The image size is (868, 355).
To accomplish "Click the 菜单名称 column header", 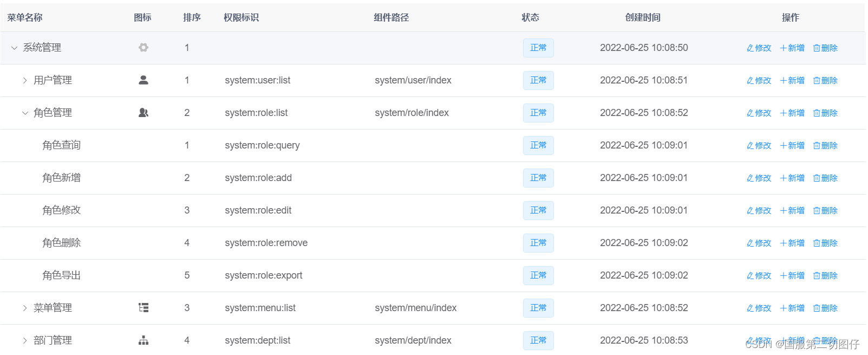I will pyautogui.click(x=25, y=17).
